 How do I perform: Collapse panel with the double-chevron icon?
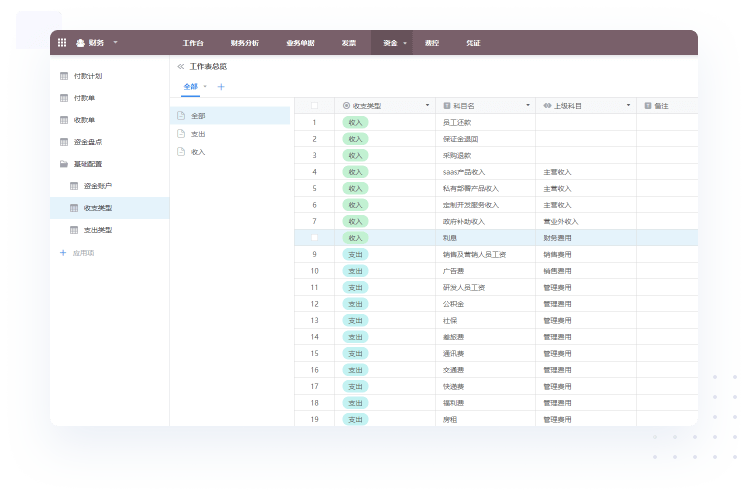[x=181, y=66]
